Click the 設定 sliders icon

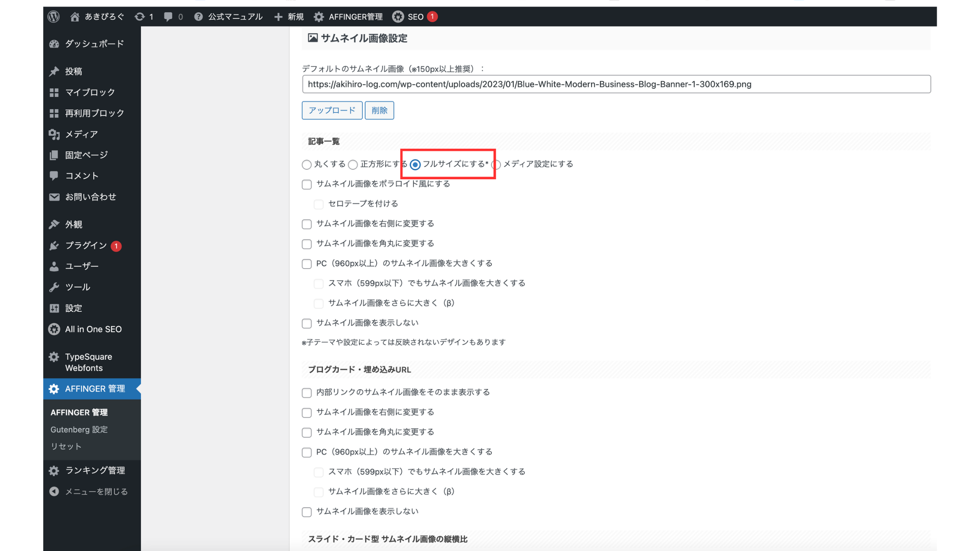click(x=54, y=308)
